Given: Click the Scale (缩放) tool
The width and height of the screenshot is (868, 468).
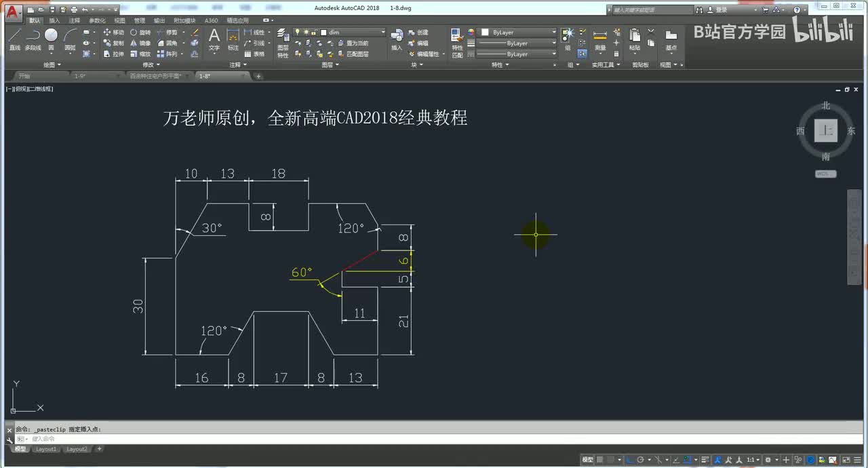Looking at the screenshot, I should pyautogui.click(x=140, y=54).
